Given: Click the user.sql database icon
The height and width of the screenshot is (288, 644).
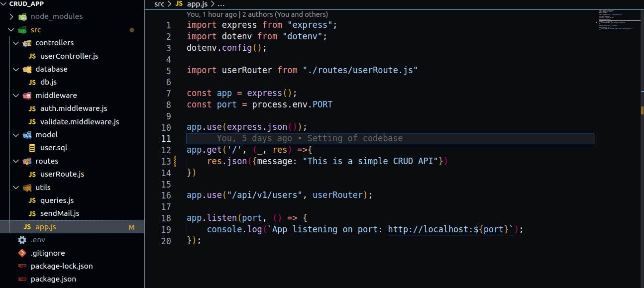Looking at the screenshot, I should pos(32,148).
